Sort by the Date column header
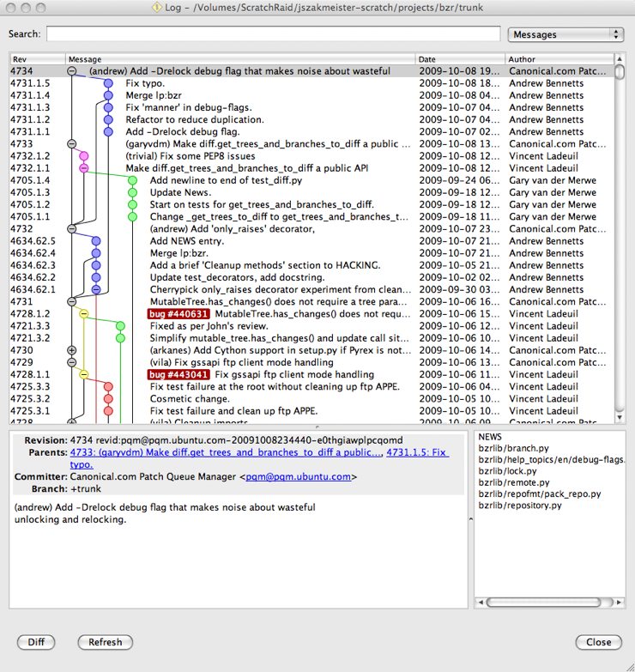 460,59
